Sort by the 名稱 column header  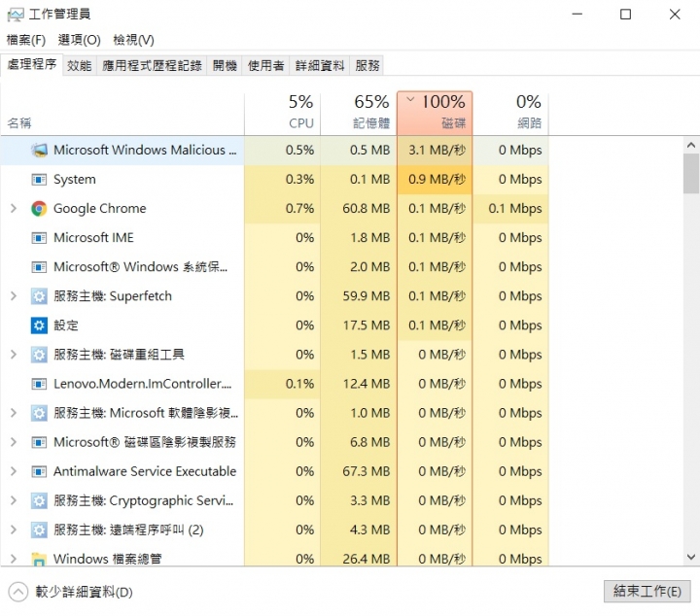[x=122, y=114]
